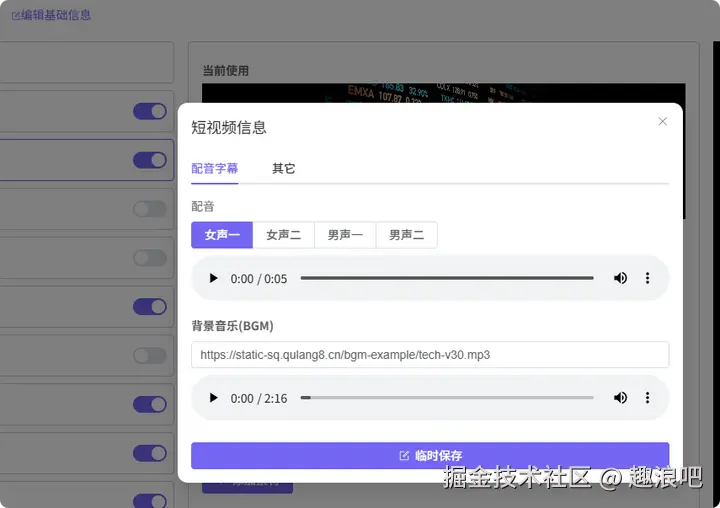Seek within the 2:16 BGM progress bar

[447, 398]
